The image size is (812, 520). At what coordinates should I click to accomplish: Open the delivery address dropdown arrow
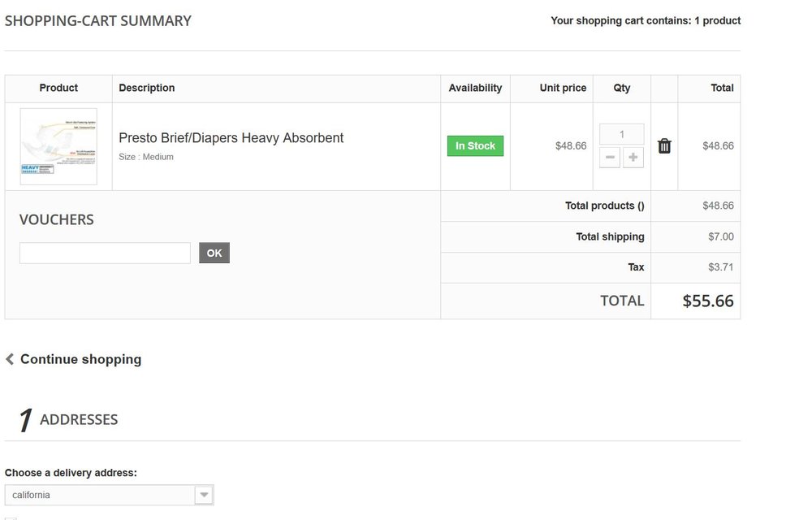[x=204, y=495]
